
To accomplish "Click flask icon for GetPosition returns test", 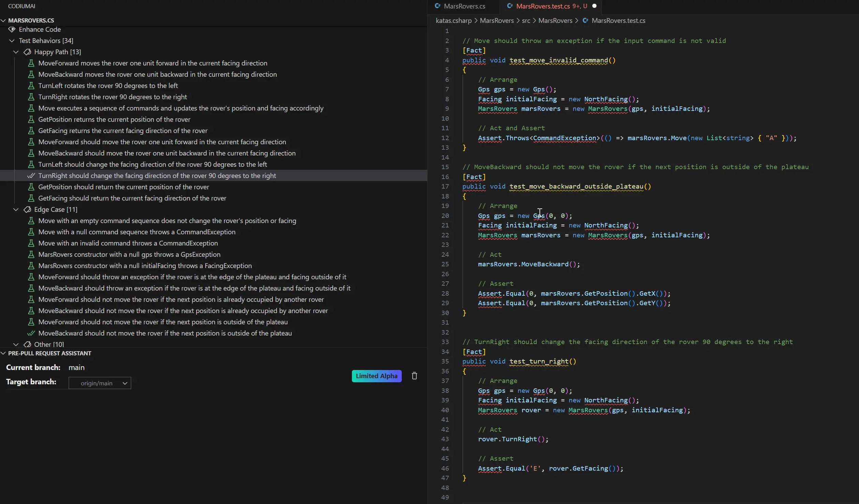I will pyautogui.click(x=31, y=119).
